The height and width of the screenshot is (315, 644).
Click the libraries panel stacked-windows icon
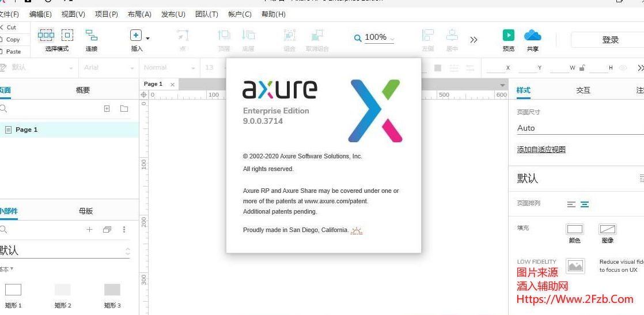(107, 230)
